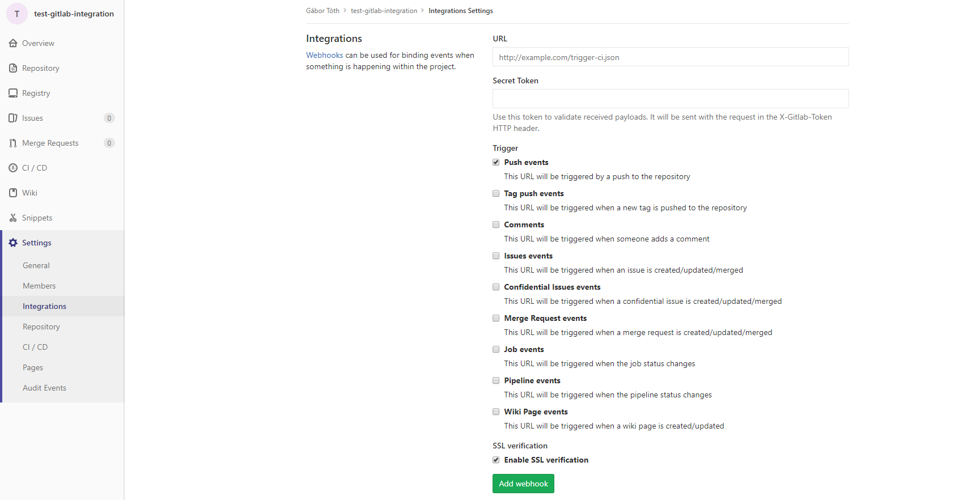Open the Members settings submenu item

pos(39,286)
